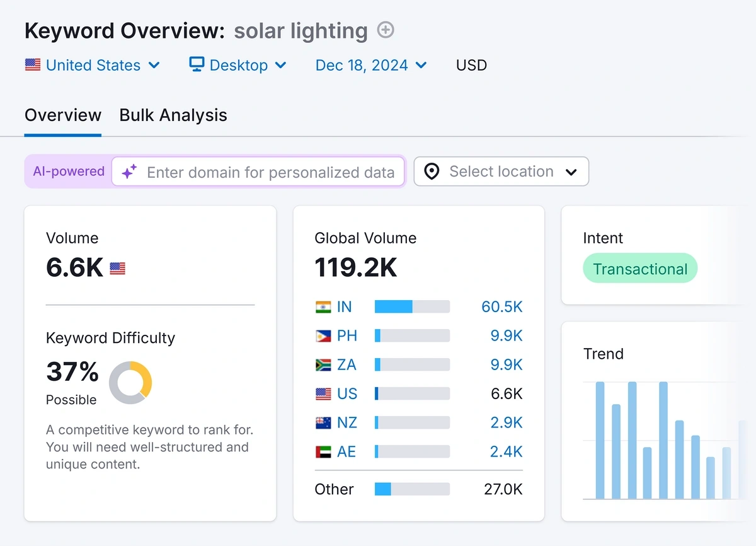The width and height of the screenshot is (756, 546).
Task: Click the 37% difficulty value
Action: (x=72, y=372)
